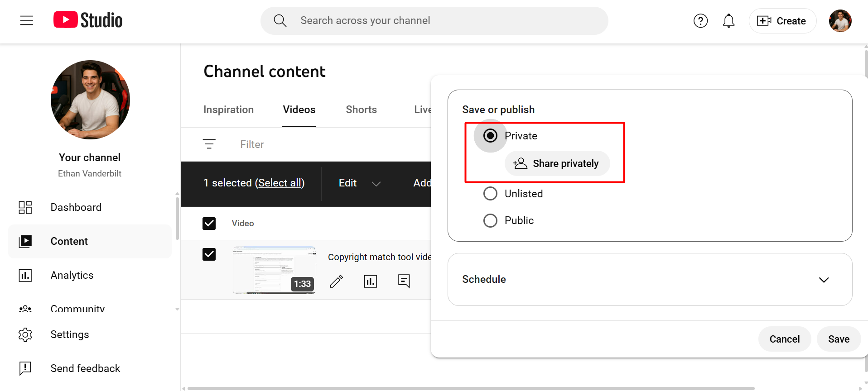Screen dimensions: 868x391
Task: Open the Settings gear icon
Action: (25, 334)
